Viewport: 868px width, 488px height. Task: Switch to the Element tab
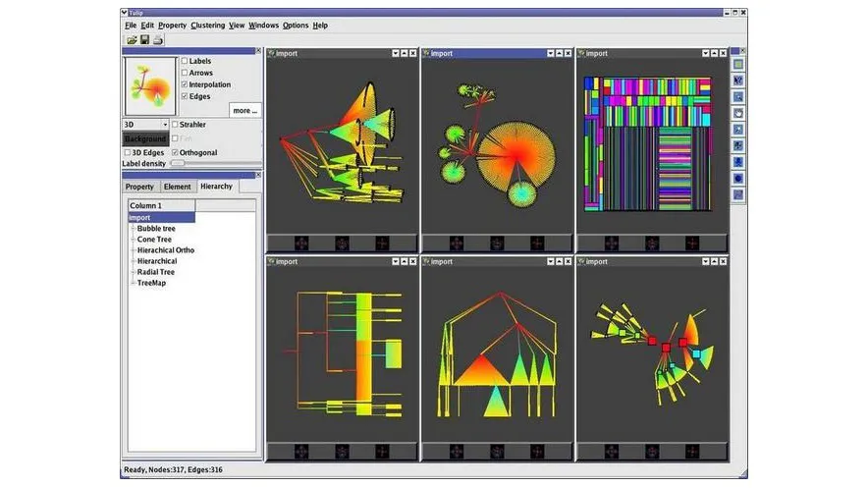[x=177, y=187]
